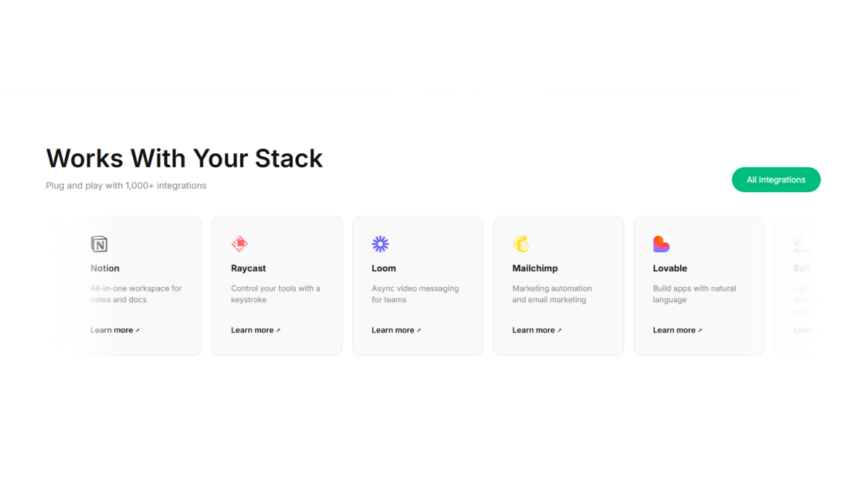868x488 pixels.
Task: Select the Lovable card title
Action: (x=670, y=268)
